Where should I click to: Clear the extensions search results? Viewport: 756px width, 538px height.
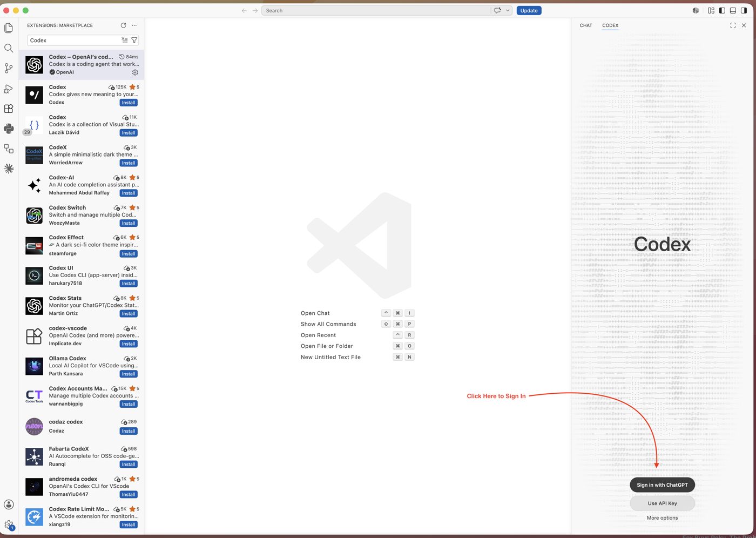point(125,40)
